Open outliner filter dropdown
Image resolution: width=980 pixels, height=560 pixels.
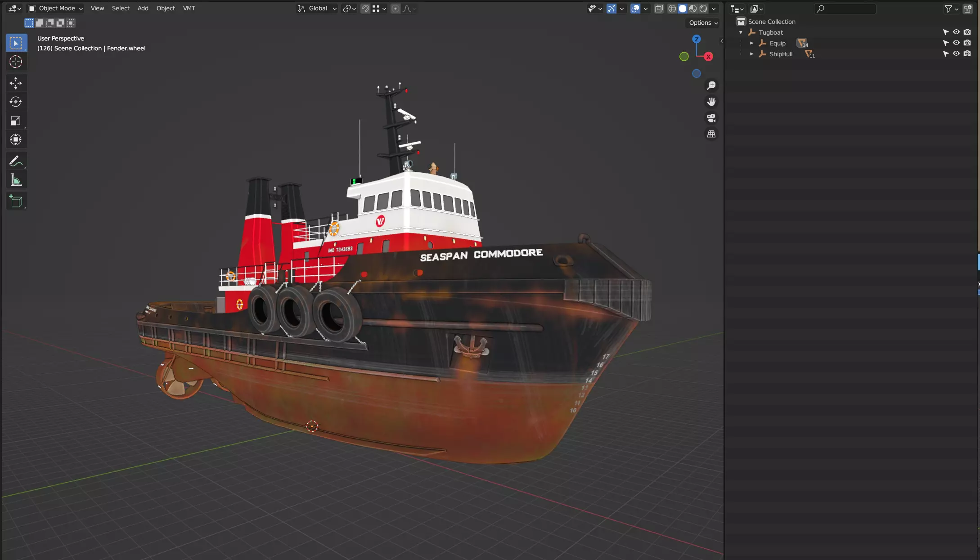951,9
